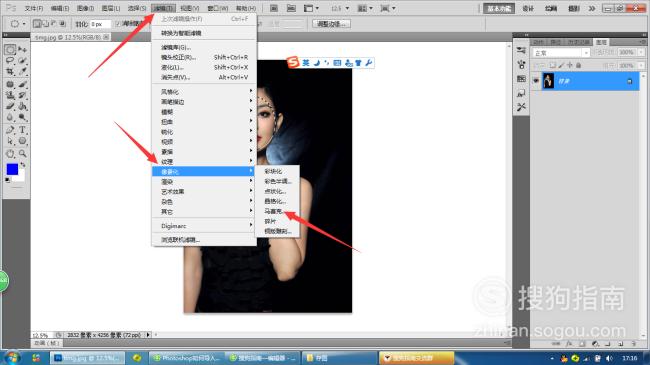Select the Lasso tool
The width and height of the screenshot is (650, 365).
[x=10, y=61]
